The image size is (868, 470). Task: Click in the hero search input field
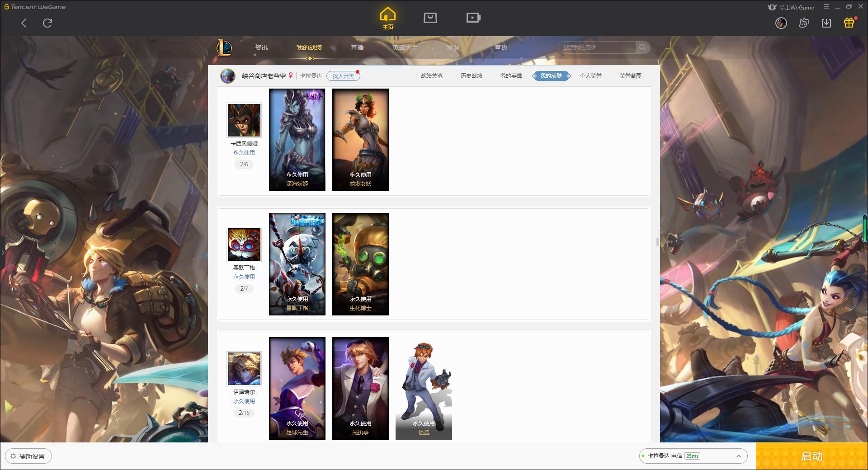(x=598, y=47)
